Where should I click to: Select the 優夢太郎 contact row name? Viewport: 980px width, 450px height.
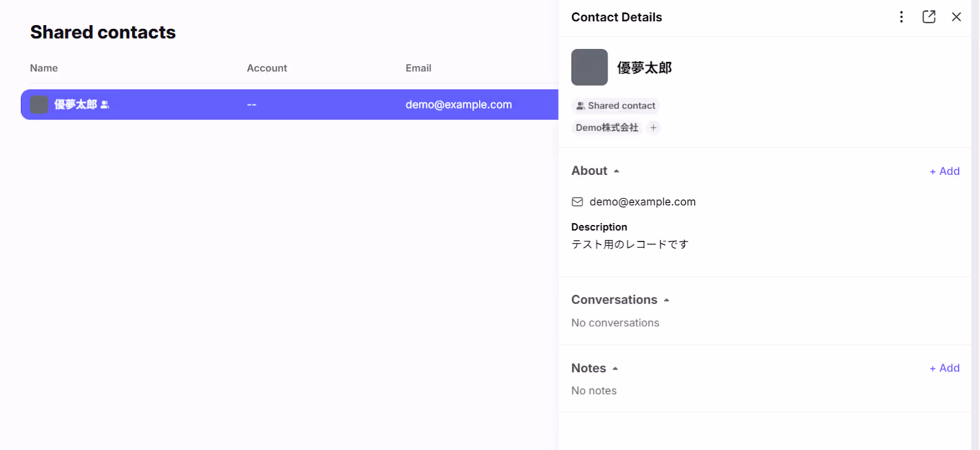pyautogui.click(x=75, y=105)
